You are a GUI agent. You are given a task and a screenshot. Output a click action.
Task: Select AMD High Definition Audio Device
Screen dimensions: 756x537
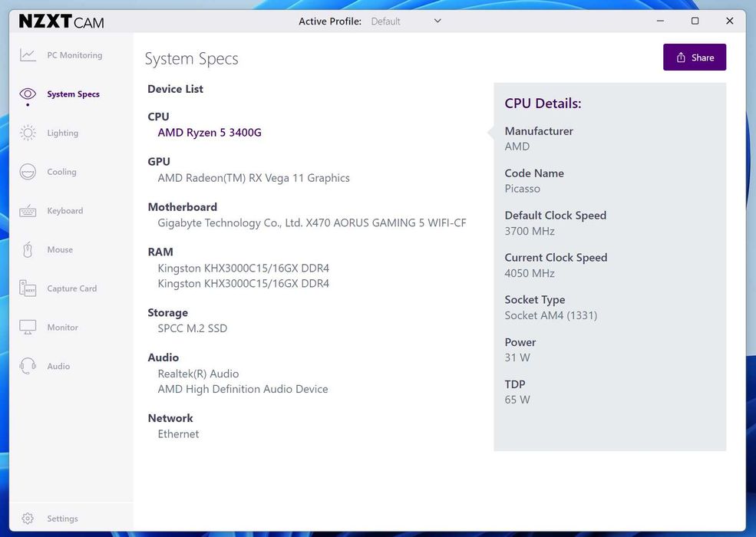pyautogui.click(x=243, y=389)
